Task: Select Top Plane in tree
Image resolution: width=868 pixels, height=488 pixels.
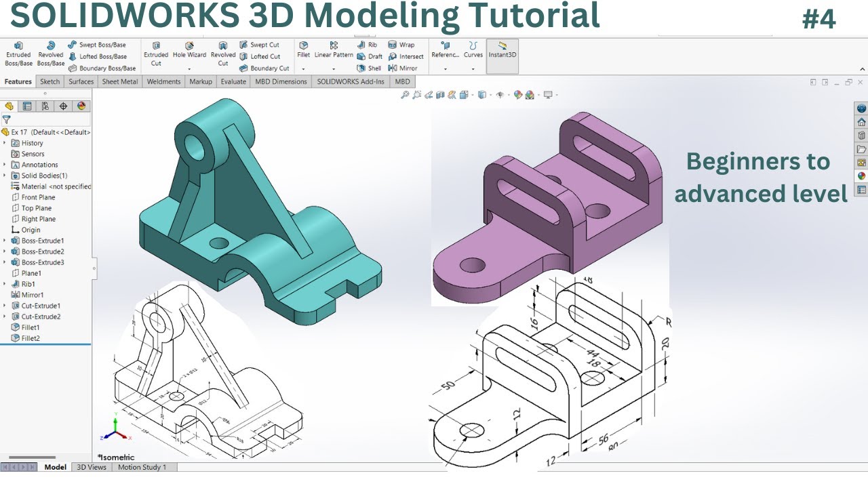Action: click(x=31, y=208)
